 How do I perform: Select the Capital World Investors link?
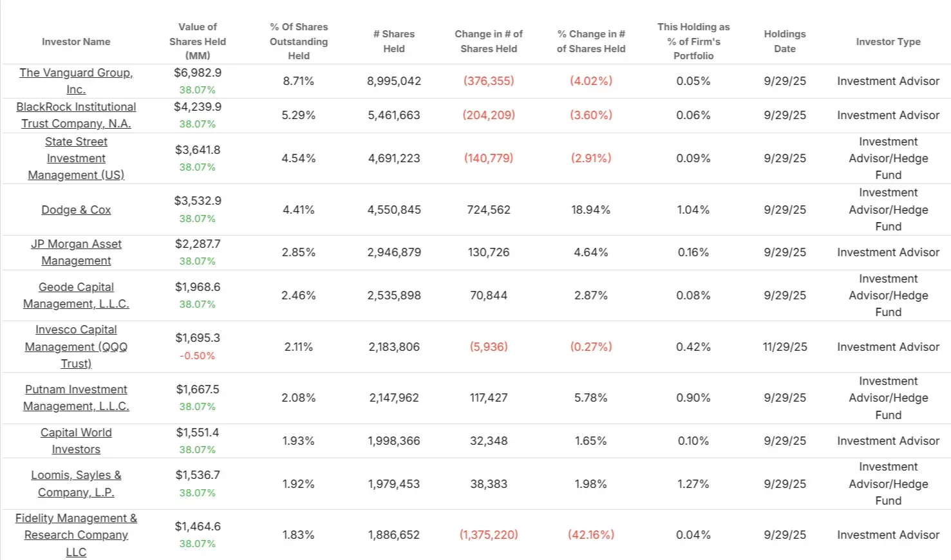pyautogui.click(x=76, y=441)
